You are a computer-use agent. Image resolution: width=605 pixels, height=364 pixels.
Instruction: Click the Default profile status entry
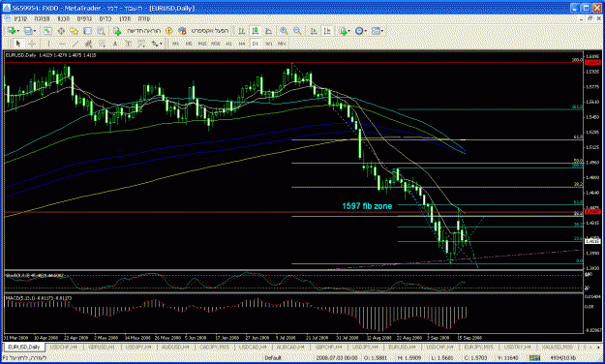[273, 358]
